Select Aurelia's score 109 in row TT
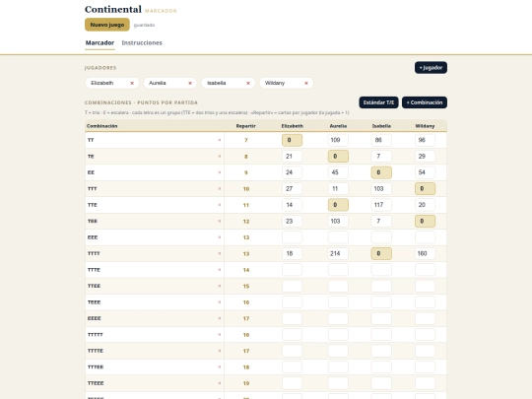Image resolution: width=532 pixels, height=399 pixels. click(338, 140)
